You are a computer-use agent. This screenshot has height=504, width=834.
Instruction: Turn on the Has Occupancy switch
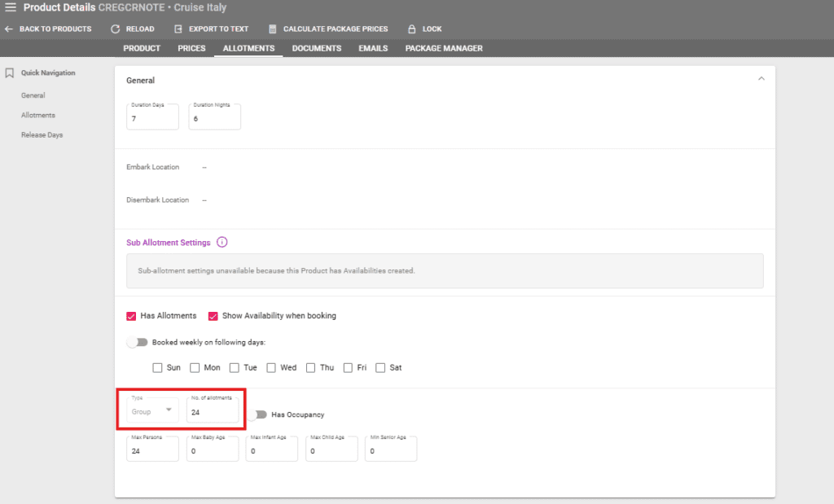click(x=258, y=414)
